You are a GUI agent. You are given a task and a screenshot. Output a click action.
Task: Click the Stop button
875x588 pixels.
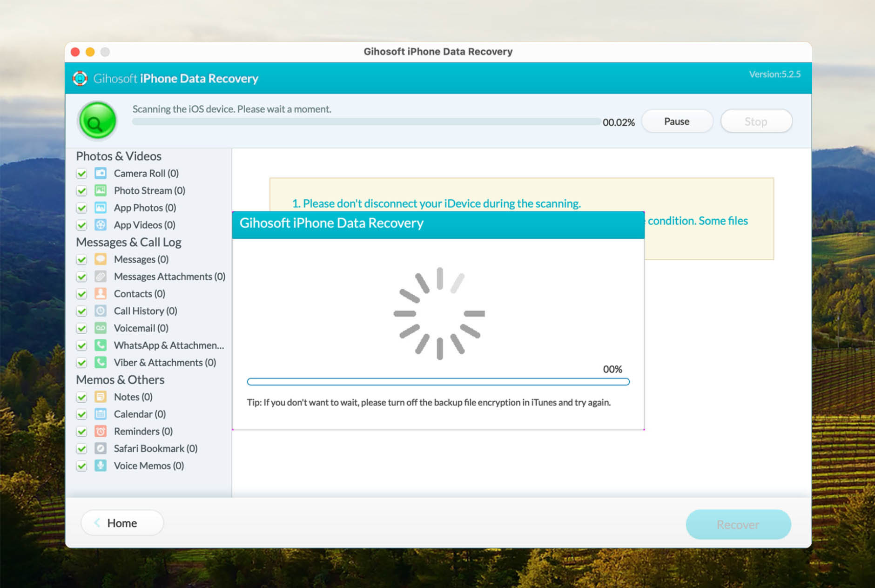pyautogui.click(x=756, y=121)
